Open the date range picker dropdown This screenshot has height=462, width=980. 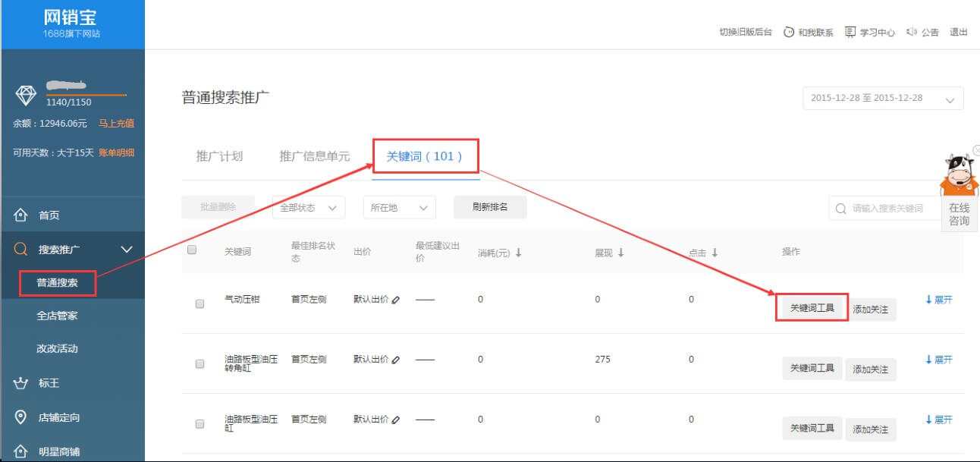[x=883, y=99]
